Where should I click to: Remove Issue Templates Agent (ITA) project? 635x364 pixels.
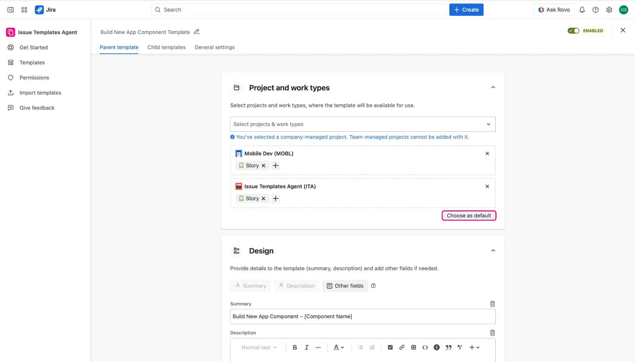(487, 186)
